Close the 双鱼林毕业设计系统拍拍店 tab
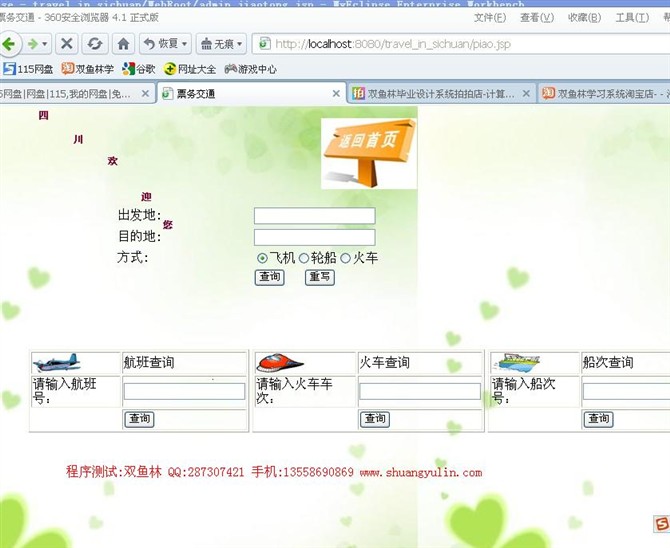This screenshot has width=670, height=548. [526, 94]
